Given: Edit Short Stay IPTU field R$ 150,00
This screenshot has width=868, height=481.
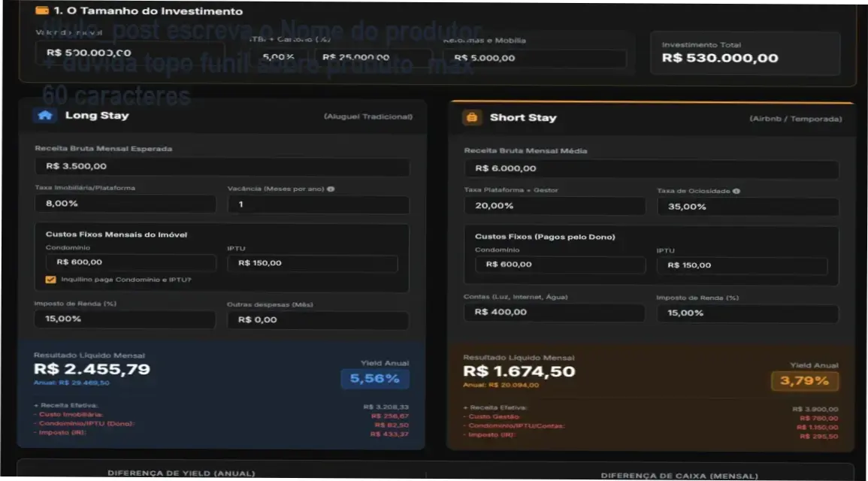Looking at the screenshot, I should click(742, 265).
